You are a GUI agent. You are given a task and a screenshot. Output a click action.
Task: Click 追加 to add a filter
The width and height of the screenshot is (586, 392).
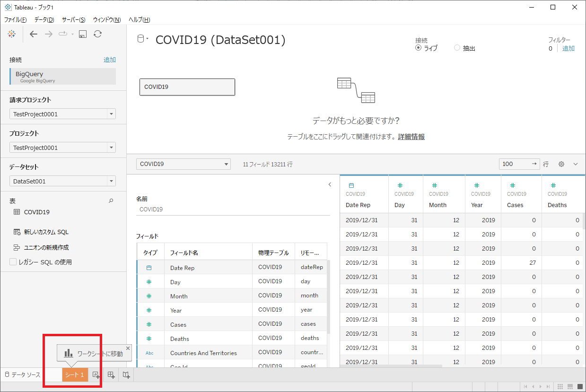pyautogui.click(x=569, y=48)
